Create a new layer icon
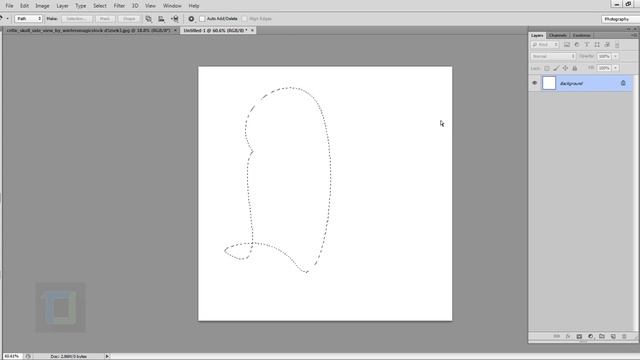640x360 pixels. tap(613, 336)
